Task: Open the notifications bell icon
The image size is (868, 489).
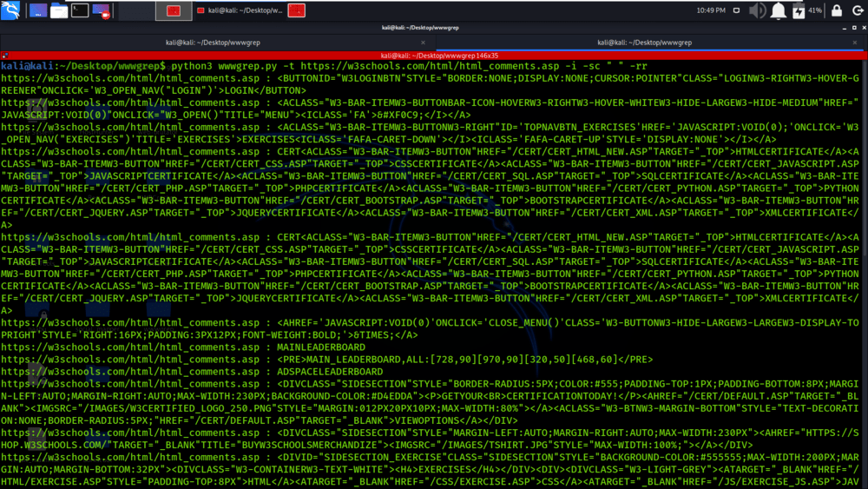Action: click(x=779, y=10)
